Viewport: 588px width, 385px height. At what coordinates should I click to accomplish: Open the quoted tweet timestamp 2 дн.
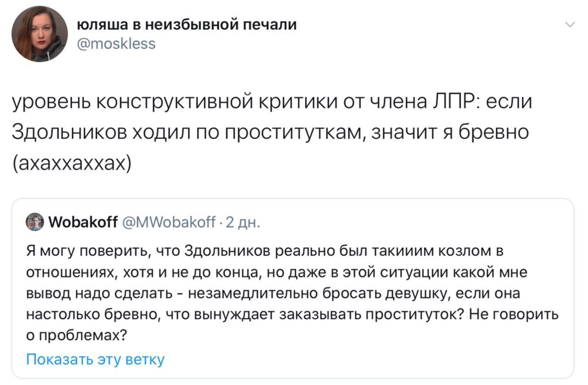tap(243, 223)
